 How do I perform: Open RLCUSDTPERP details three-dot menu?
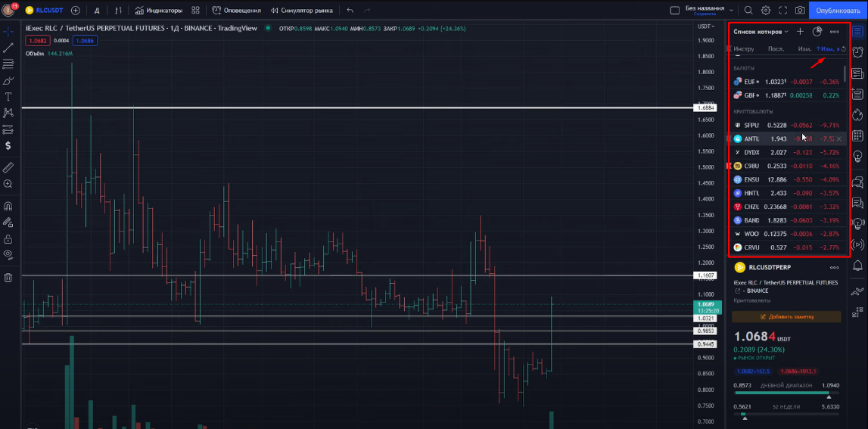click(834, 267)
